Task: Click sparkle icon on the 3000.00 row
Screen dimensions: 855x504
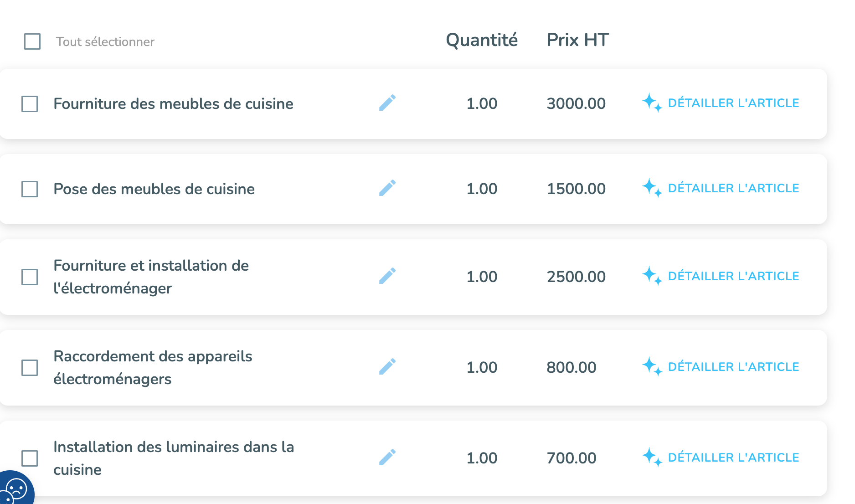Action: (x=651, y=103)
